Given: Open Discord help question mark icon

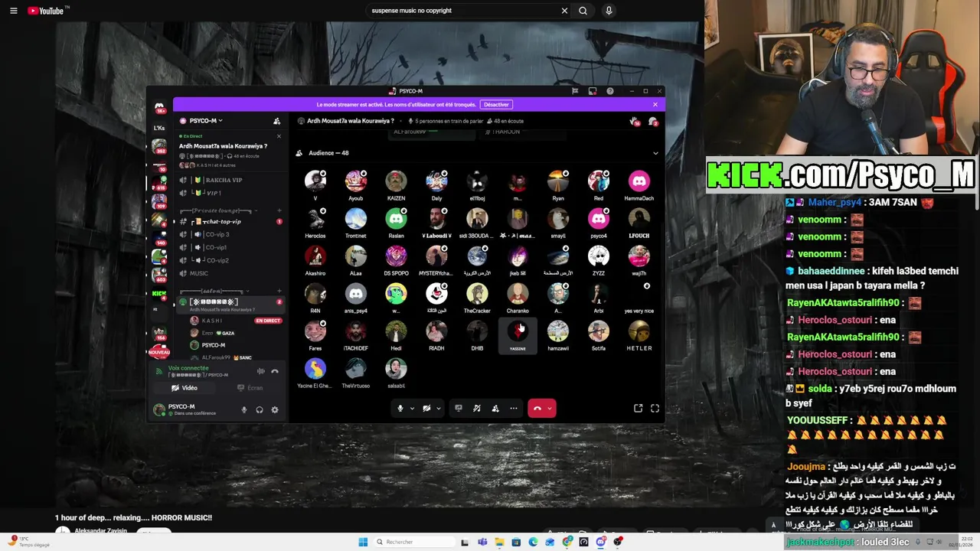Looking at the screenshot, I should coord(609,91).
